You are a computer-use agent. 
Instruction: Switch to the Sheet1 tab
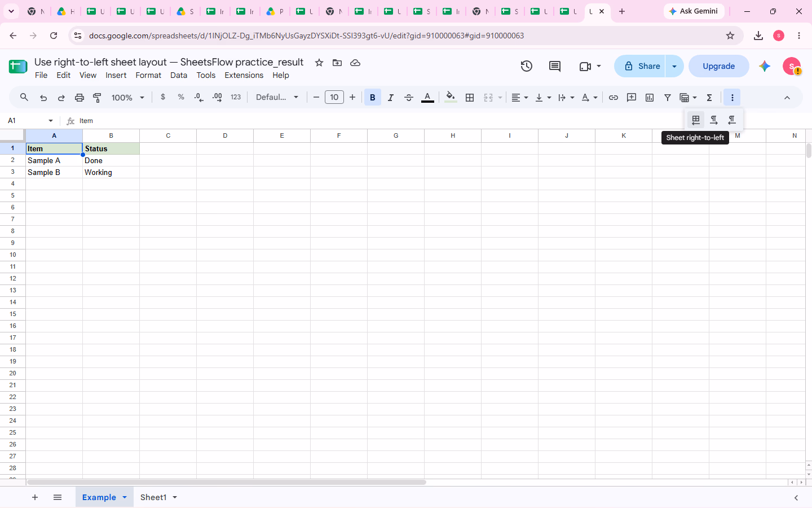[x=153, y=497]
